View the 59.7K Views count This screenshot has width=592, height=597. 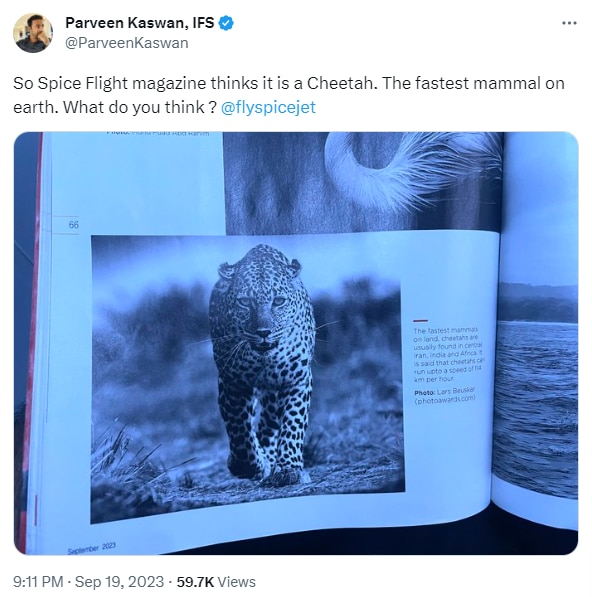point(216,582)
